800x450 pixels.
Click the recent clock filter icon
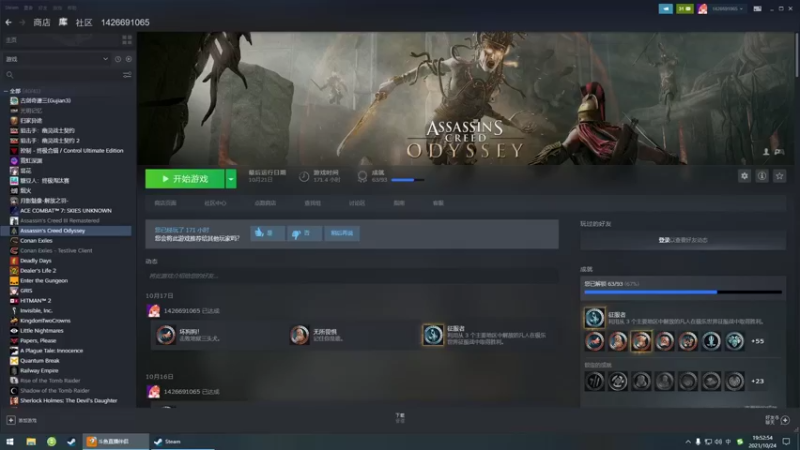click(x=118, y=59)
